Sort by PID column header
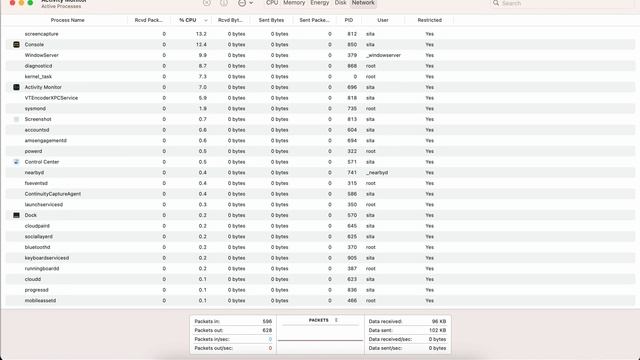Image resolution: width=640 pixels, height=360 pixels. coord(349,20)
